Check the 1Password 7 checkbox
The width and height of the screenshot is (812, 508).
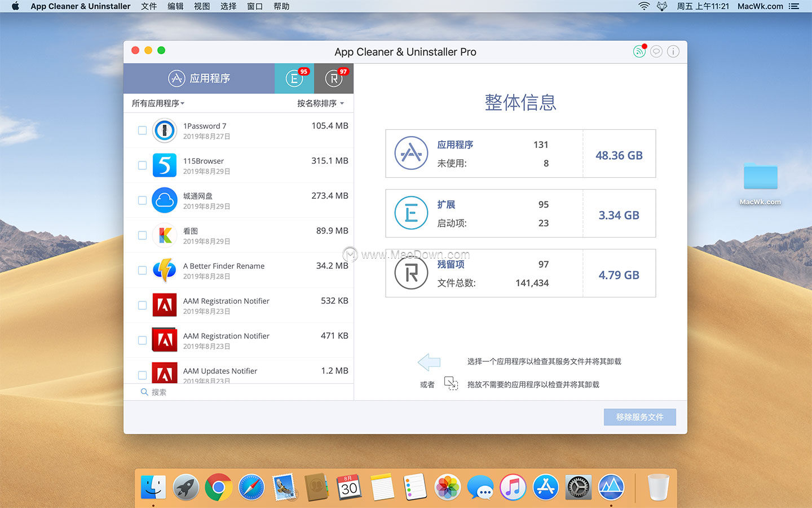click(x=142, y=130)
